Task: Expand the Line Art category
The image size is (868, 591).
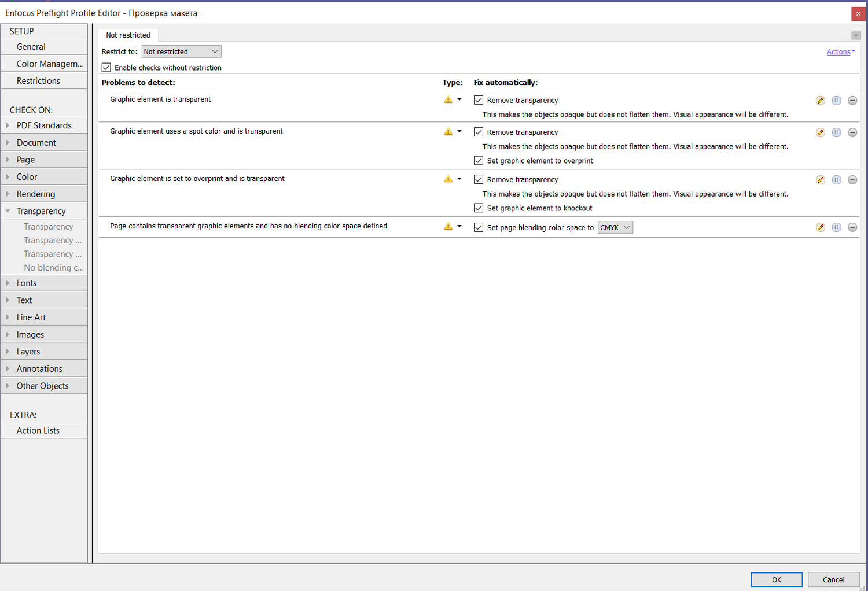Action: click(8, 317)
